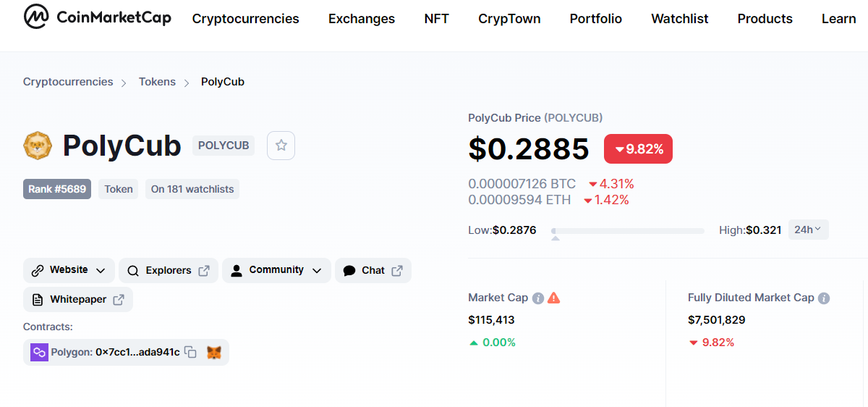
Task: Open the Whitepaper button label
Action: [x=78, y=299]
